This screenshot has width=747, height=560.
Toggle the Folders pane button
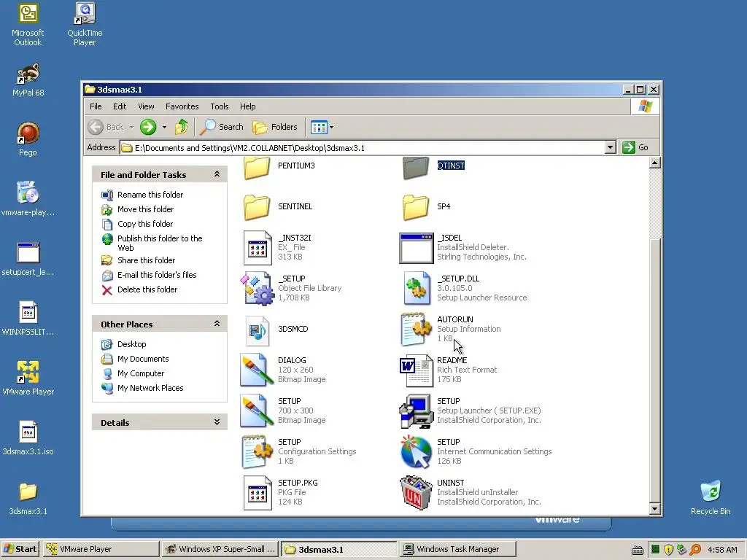pos(275,127)
